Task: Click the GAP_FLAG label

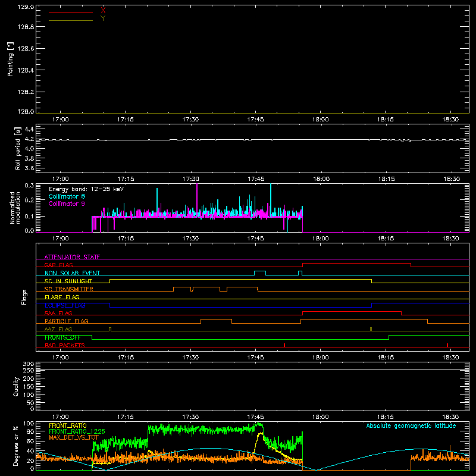Action: [58, 265]
